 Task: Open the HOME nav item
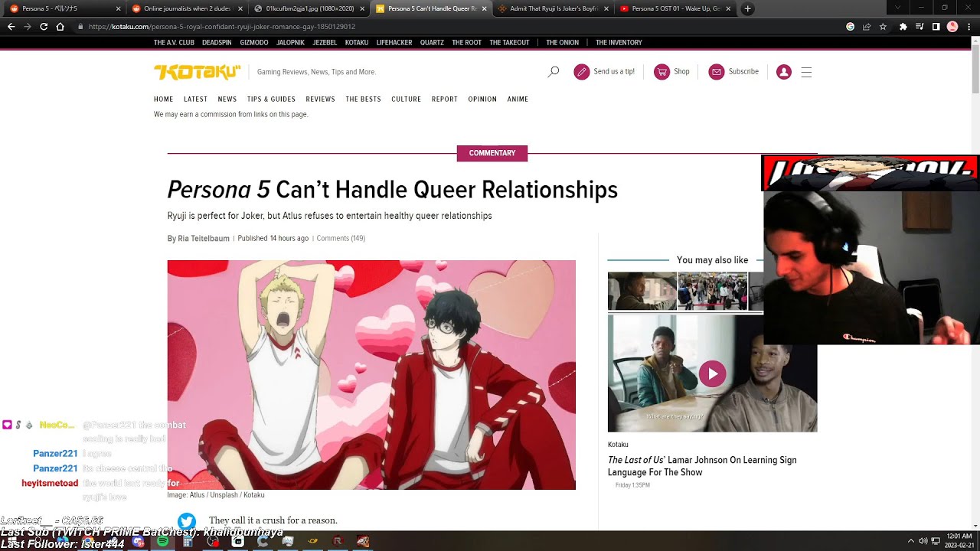163,99
